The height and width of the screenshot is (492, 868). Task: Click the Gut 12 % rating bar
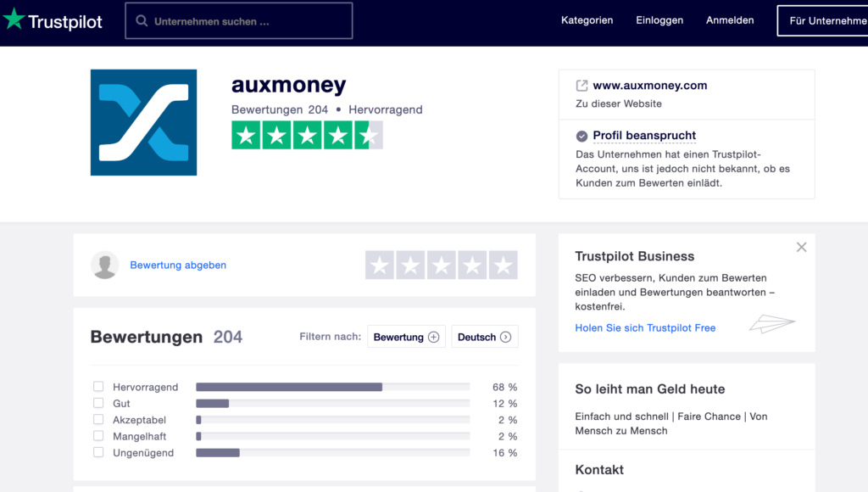pyautogui.click(x=332, y=403)
